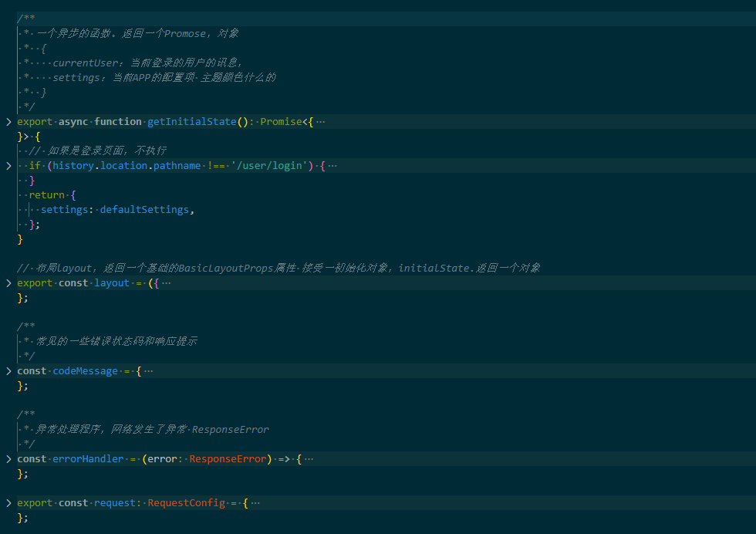
Task: Click the folded ellipsis after the errorHandler arrow
Action: pyautogui.click(x=309, y=458)
